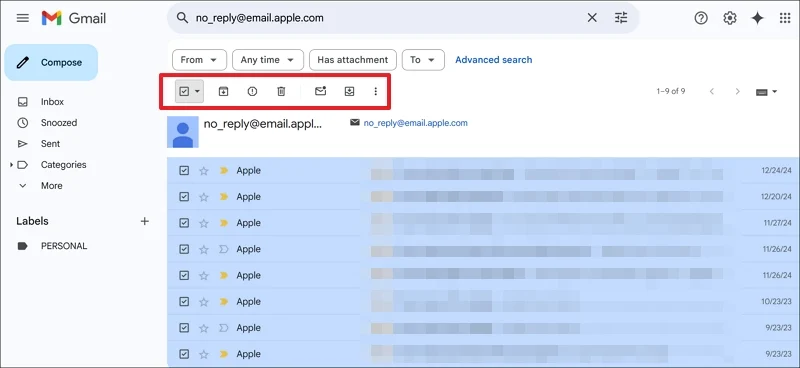Open the Any time filter dropdown
The image size is (800, 368).
tap(268, 60)
